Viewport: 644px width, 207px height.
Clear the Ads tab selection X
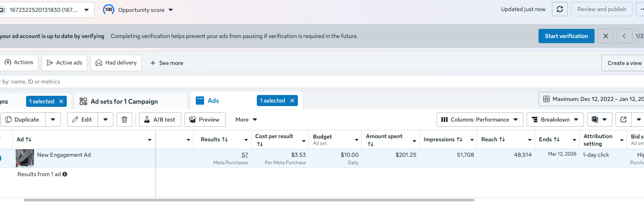click(x=292, y=101)
